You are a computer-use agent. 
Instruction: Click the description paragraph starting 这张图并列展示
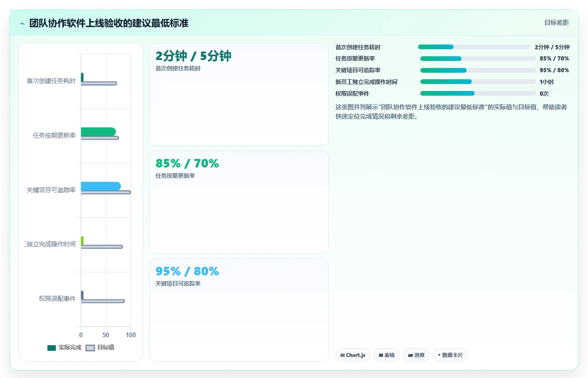(x=452, y=112)
